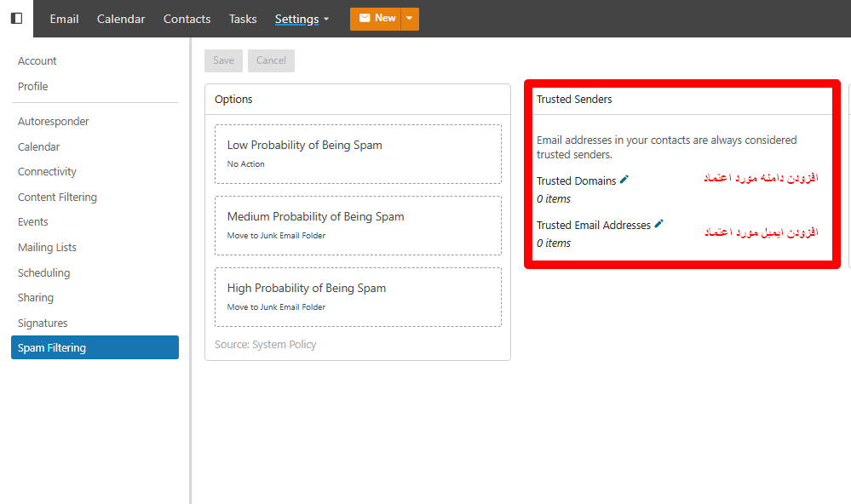Open High Probability of Being Spam option
This screenshot has width=851, height=504.
tap(357, 296)
